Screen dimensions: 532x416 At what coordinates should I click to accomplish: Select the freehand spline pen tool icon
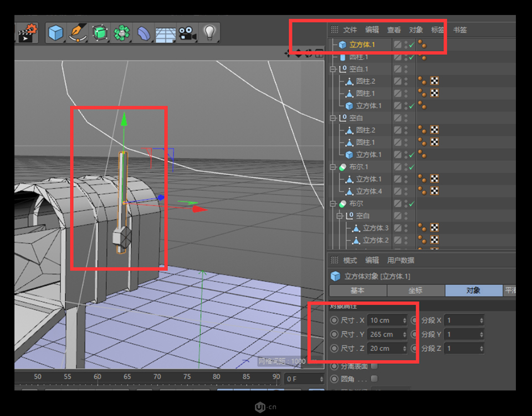[78, 32]
